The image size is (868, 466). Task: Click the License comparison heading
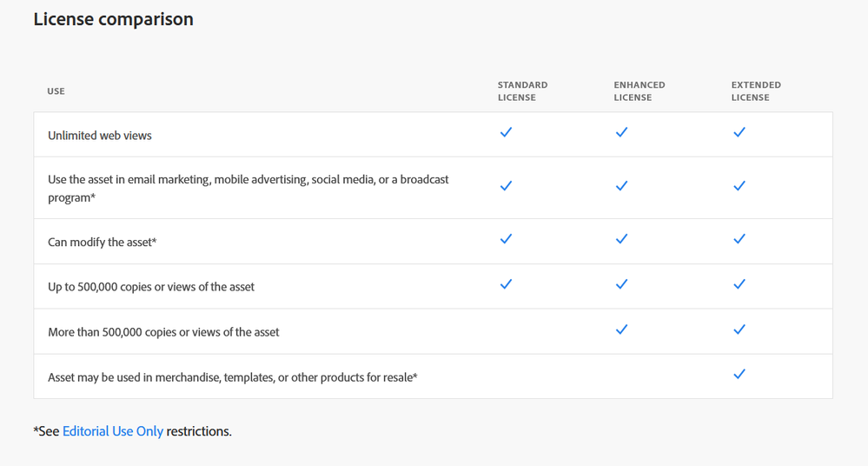(113, 19)
